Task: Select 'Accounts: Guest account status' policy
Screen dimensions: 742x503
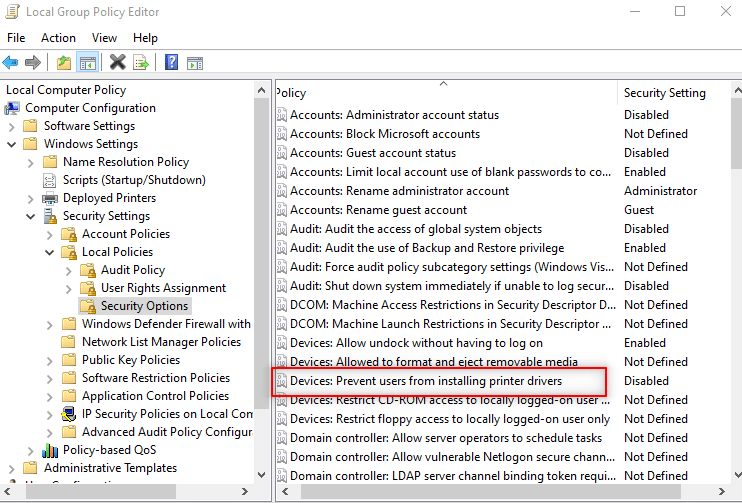Action: 373,153
